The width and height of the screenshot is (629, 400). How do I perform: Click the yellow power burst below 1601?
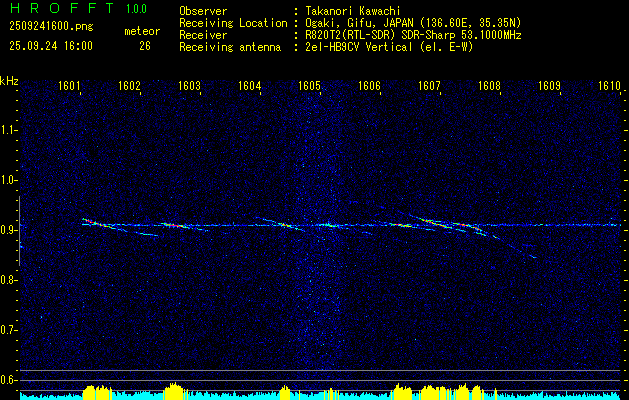click(97, 392)
